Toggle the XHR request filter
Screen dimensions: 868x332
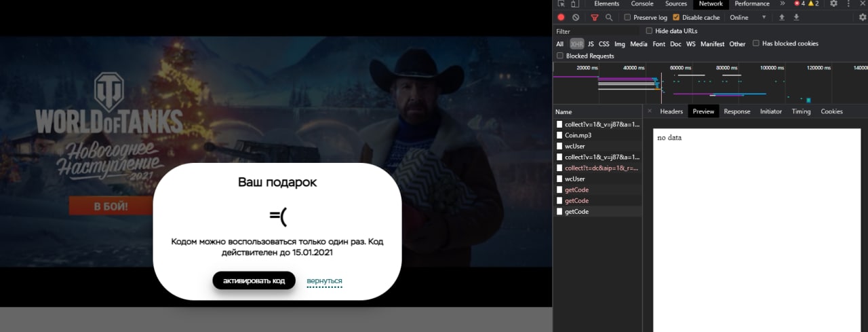point(576,44)
